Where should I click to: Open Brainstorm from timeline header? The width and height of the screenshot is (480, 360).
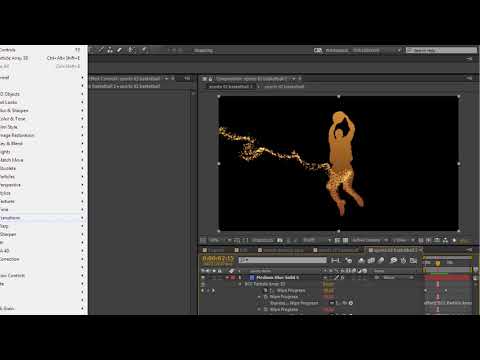(x=394, y=260)
